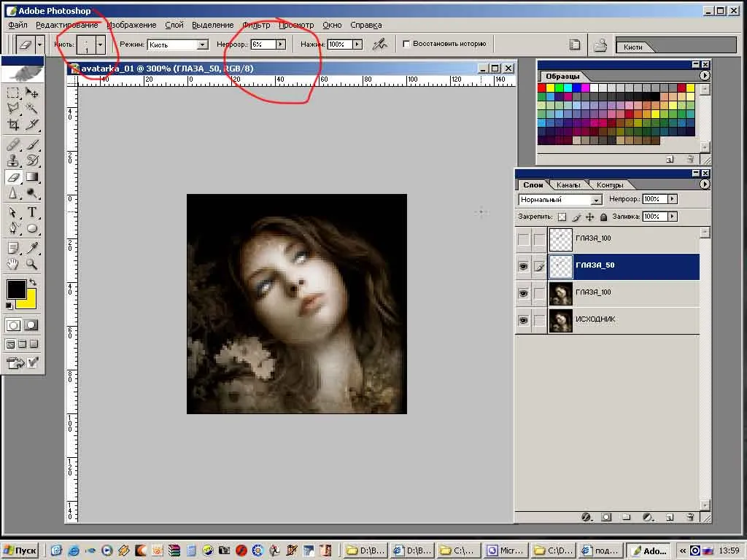Open the Нормальный blend mode dropdown
Image resolution: width=747 pixels, height=560 pixels.
596,200
